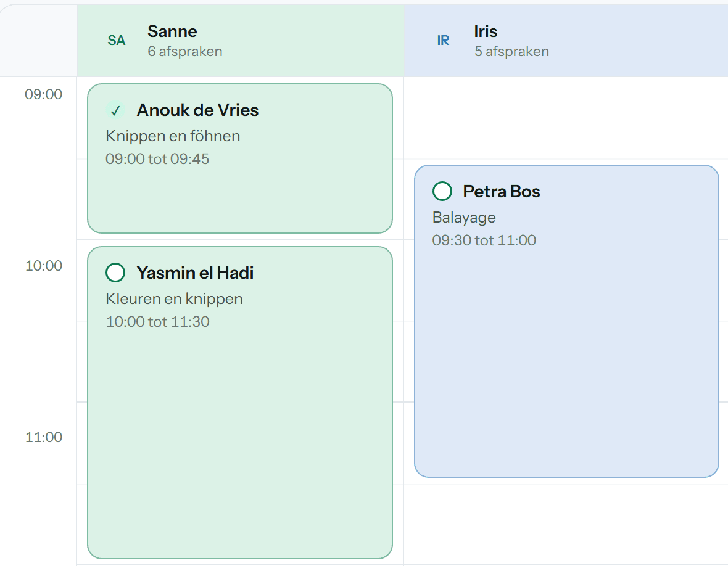Open Petra Bos appointment name
The image size is (728, 566).
(502, 192)
